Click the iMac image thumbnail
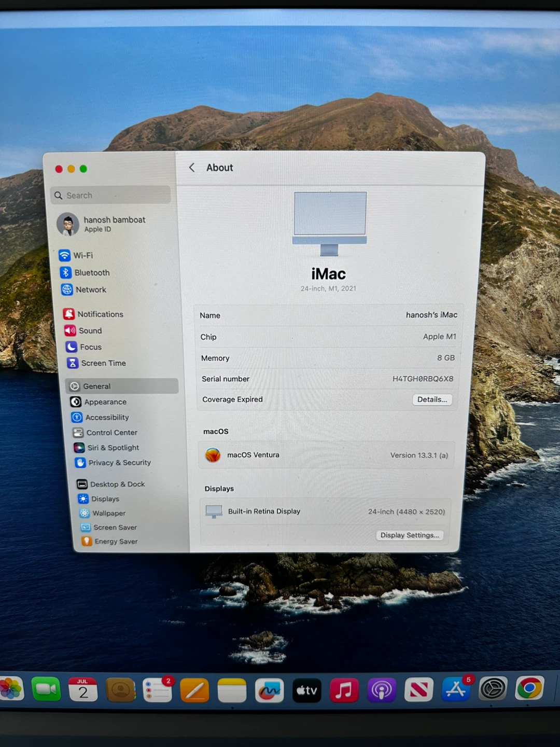 (330, 224)
